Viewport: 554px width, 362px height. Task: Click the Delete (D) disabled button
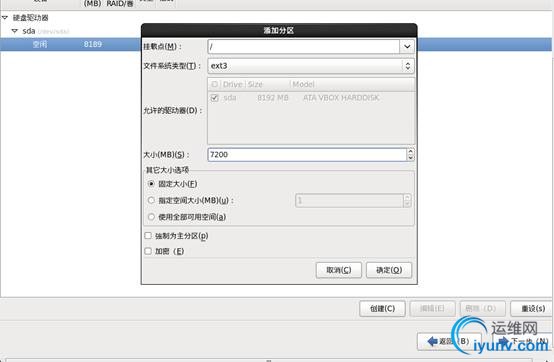point(483,309)
